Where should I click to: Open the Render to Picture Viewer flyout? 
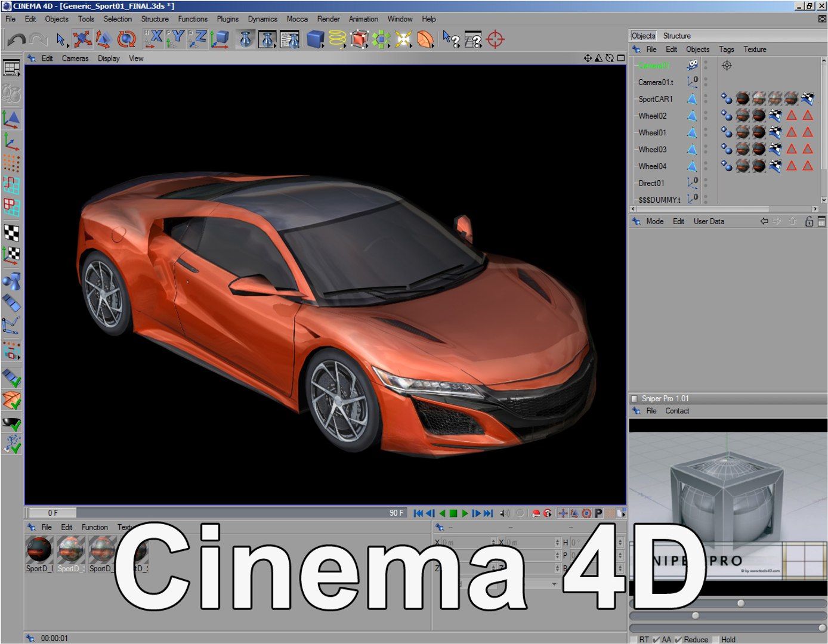pos(267,39)
